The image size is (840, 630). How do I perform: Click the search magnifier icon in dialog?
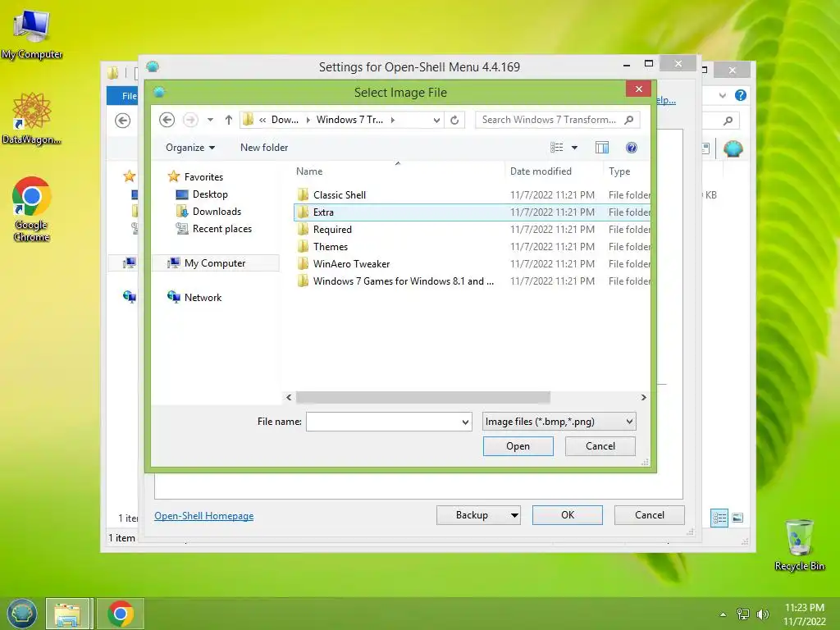point(629,120)
